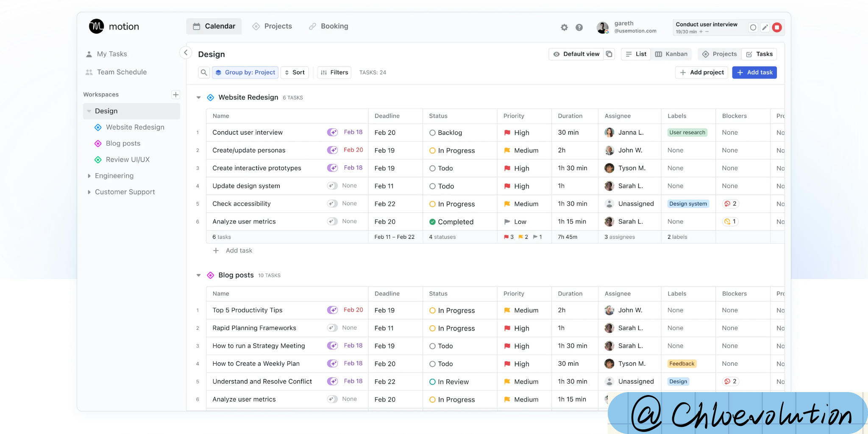
Task: Expand the Customer Support workspace
Action: pos(89,192)
